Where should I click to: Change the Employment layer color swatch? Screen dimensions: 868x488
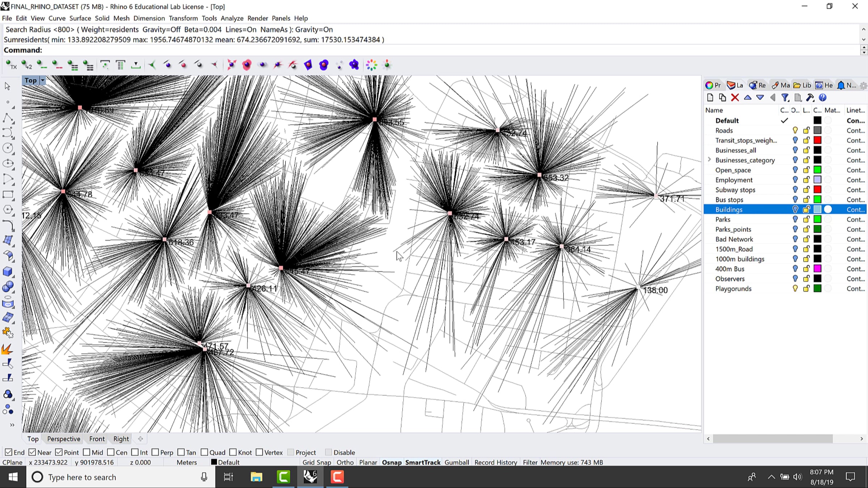click(x=817, y=180)
